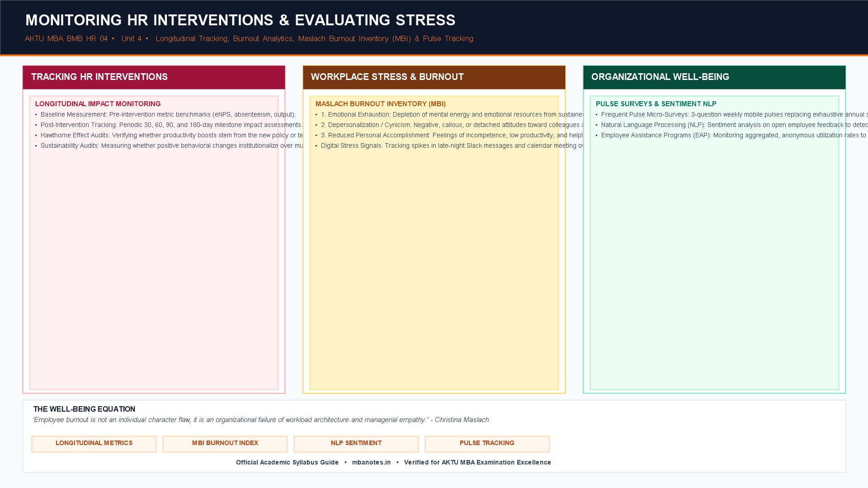The image size is (868, 488).
Task: Select the PULSE SURVEYS & SENTIMENT NLP subheading
Action: [x=656, y=104]
